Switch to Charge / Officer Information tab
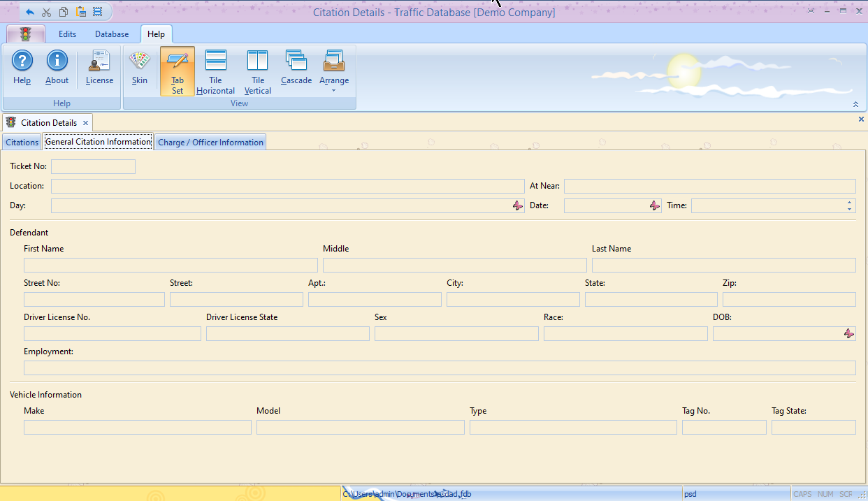This screenshot has width=868, height=501. (210, 143)
